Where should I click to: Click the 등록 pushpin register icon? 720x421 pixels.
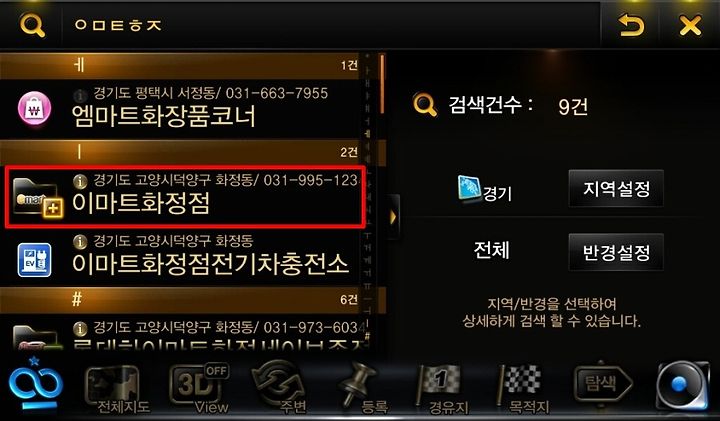(362, 387)
